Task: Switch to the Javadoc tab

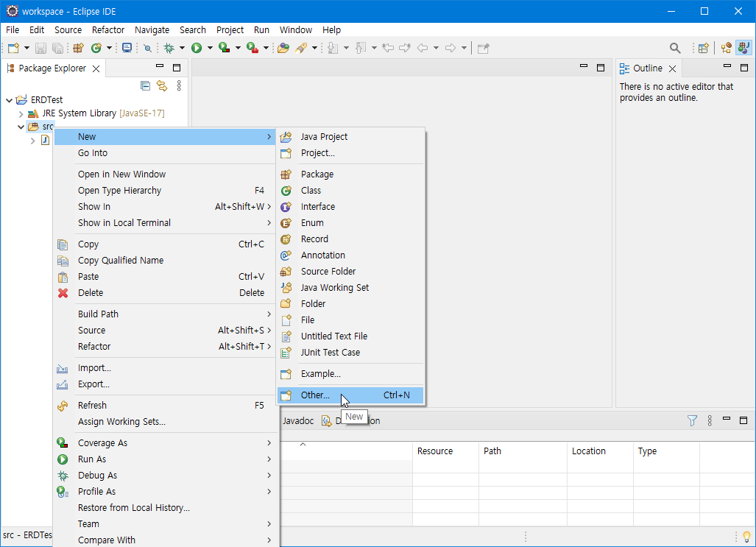Action: (x=298, y=420)
